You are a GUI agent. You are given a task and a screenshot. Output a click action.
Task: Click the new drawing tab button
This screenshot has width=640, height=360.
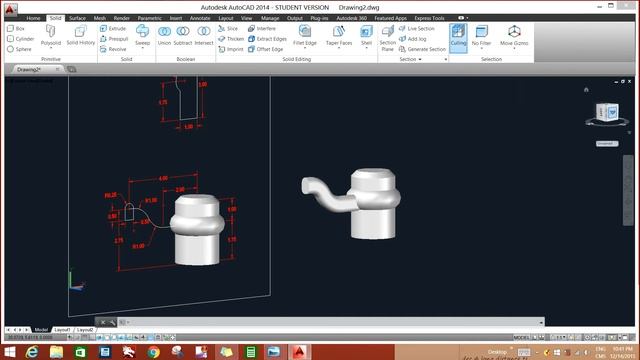71,69
